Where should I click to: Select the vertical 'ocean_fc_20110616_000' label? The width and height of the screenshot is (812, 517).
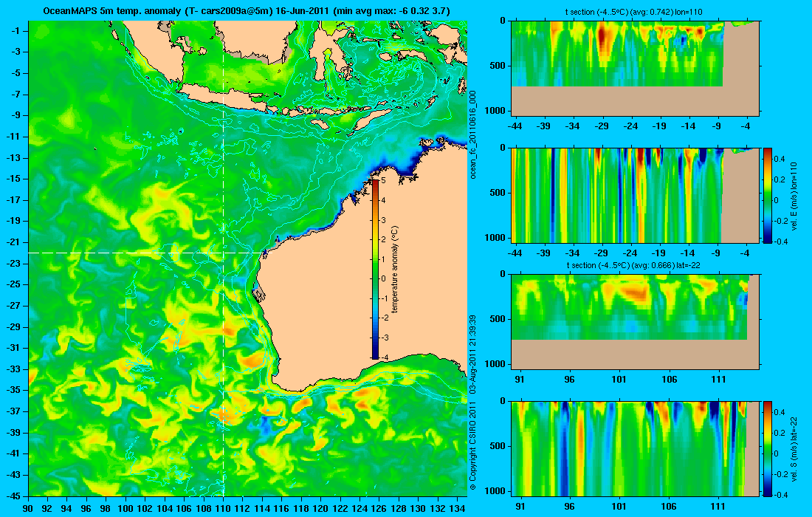pyautogui.click(x=472, y=134)
